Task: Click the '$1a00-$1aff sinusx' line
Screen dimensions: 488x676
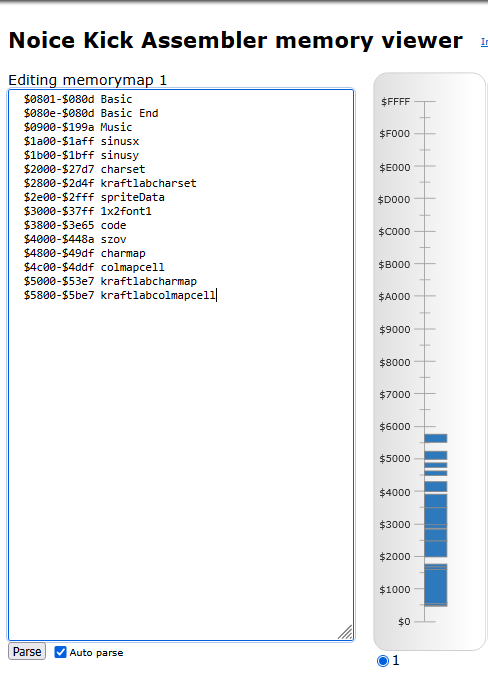Action: [x=81, y=141]
